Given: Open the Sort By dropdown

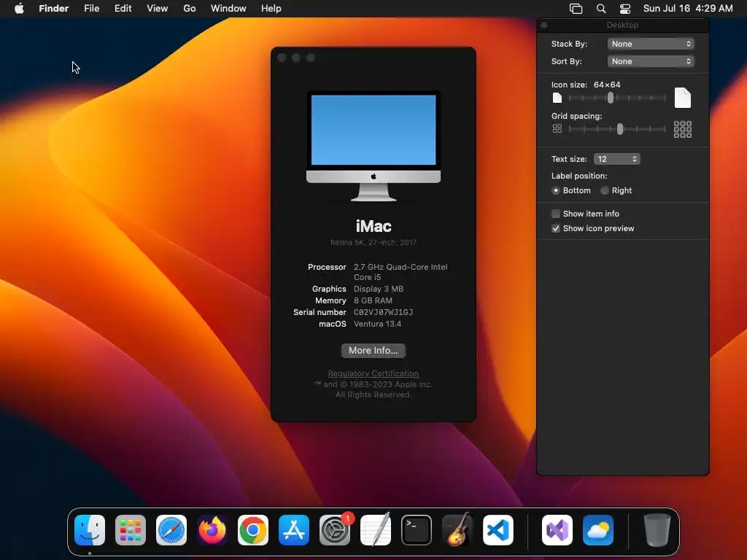Looking at the screenshot, I should tap(651, 61).
